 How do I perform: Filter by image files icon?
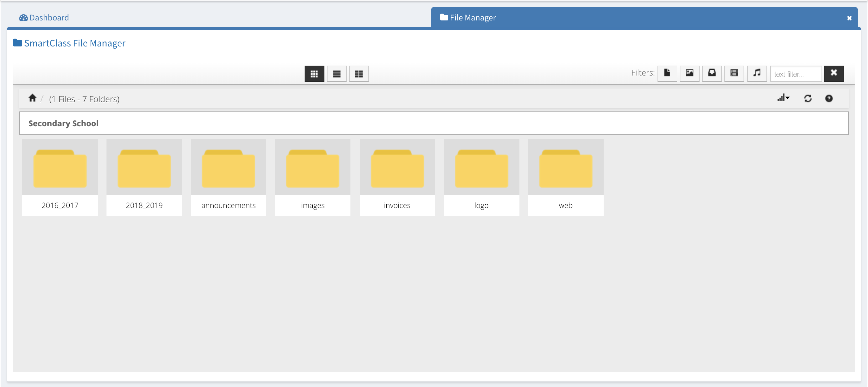[x=689, y=73]
